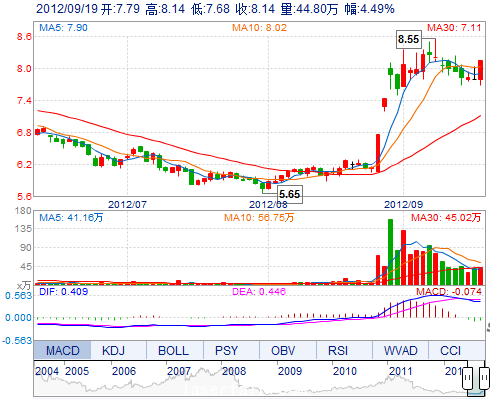Image resolution: width=490 pixels, height=399 pixels.
Task: Click the right range slider handle
Action: (x=484, y=378)
